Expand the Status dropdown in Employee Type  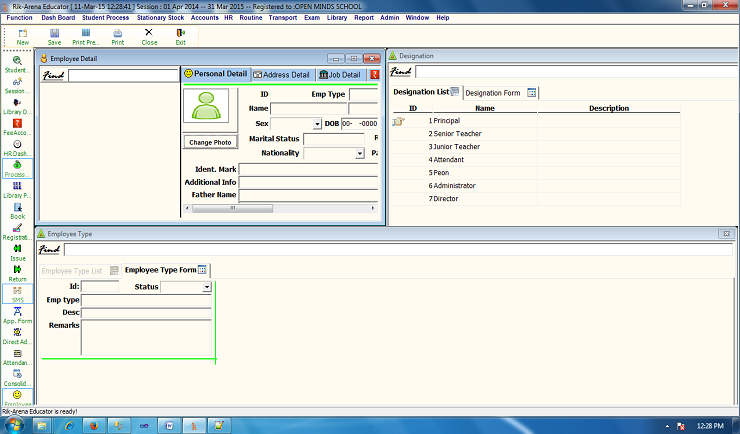coord(207,287)
